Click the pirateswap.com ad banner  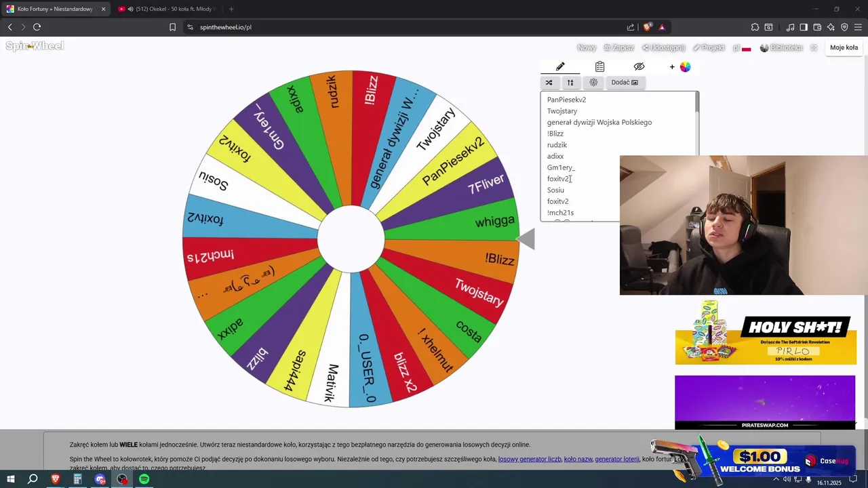tap(765, 403)
